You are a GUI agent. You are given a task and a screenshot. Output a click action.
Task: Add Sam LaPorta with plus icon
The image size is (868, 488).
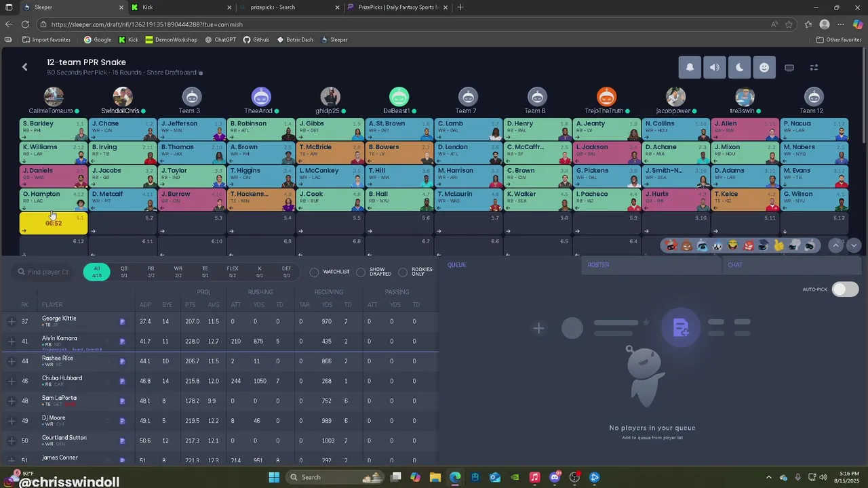click(12, 401)
